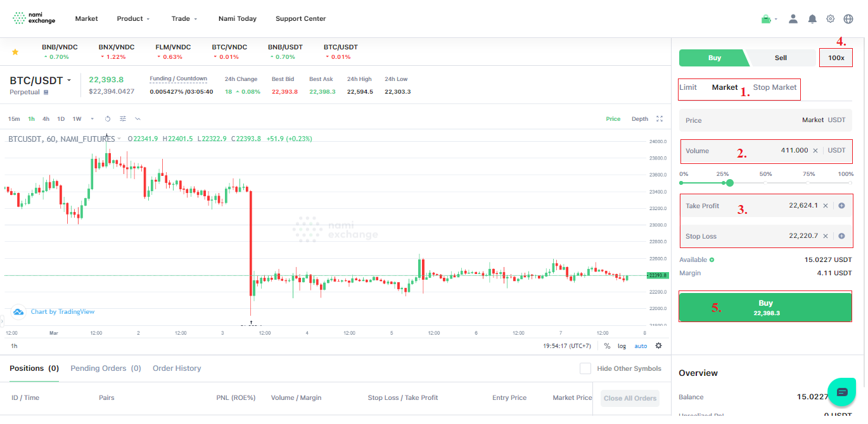Set the 1W chart timeframe

(77, 119)
